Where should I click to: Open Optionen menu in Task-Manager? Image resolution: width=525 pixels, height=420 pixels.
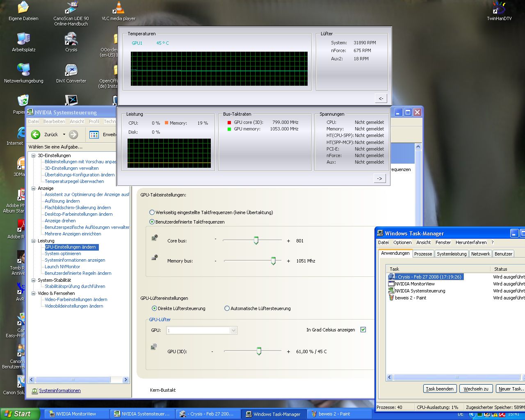click(x=402, y=242)
